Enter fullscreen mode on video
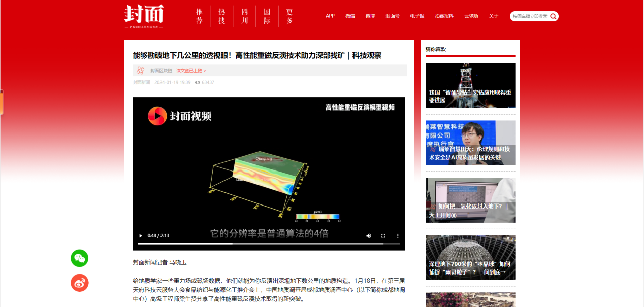This screenshot has height=307, width=644. 383,236
